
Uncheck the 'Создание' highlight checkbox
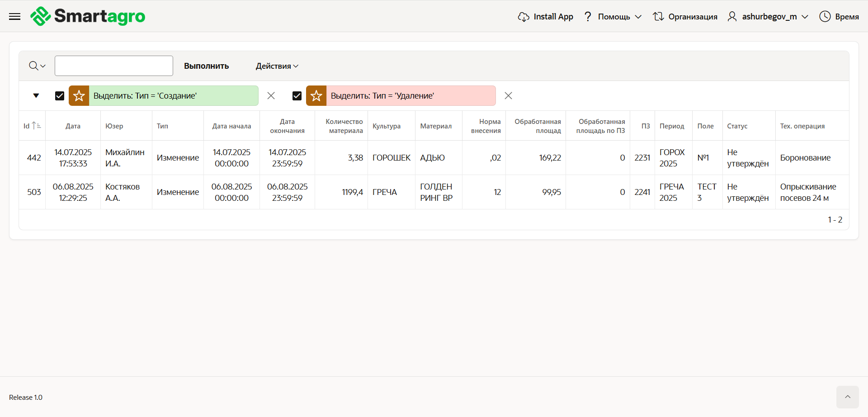[x=60, y=96]
